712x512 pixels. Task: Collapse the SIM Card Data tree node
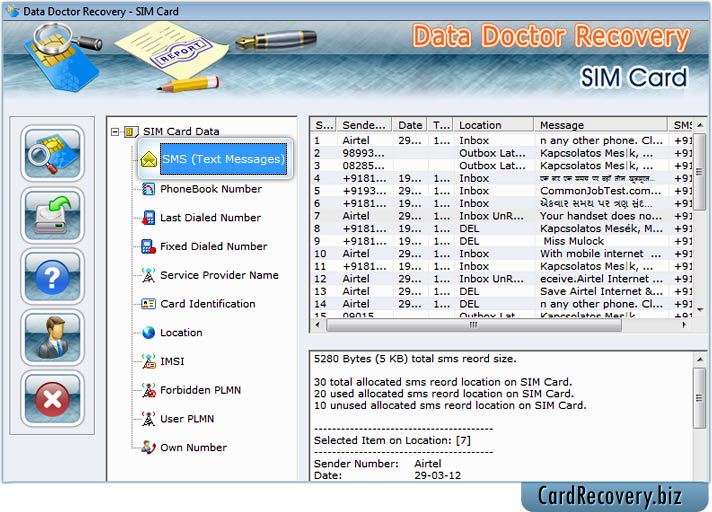point(115,132)
